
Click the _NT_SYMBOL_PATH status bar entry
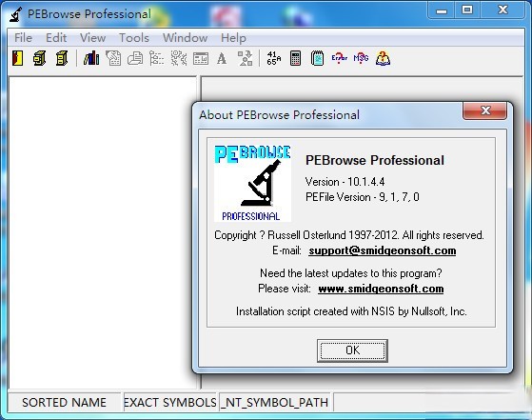tap(275, 402)
